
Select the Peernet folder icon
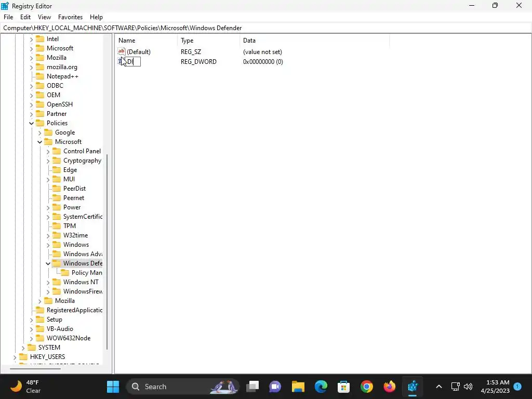[x=57, y=197]
